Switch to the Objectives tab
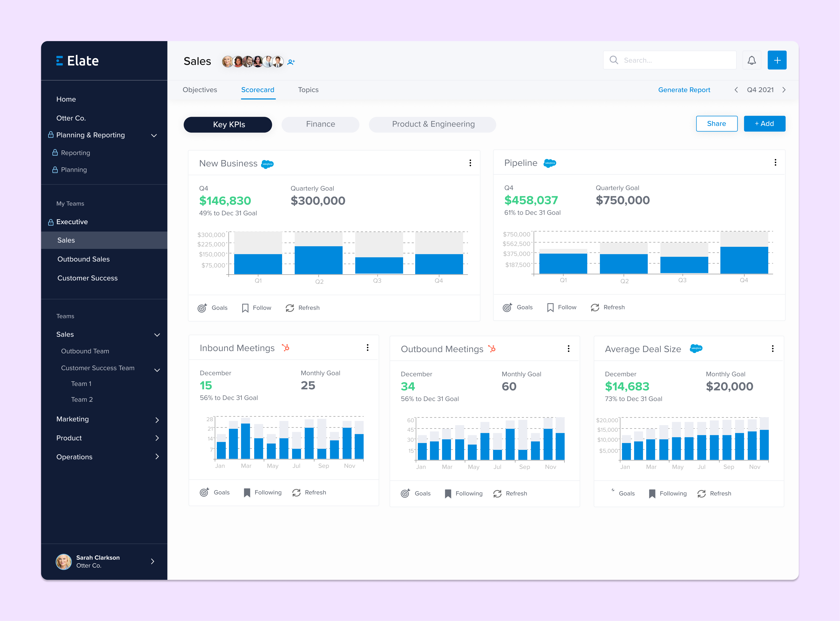The height and width of the screenshot is (621, 840). [200, 90]
